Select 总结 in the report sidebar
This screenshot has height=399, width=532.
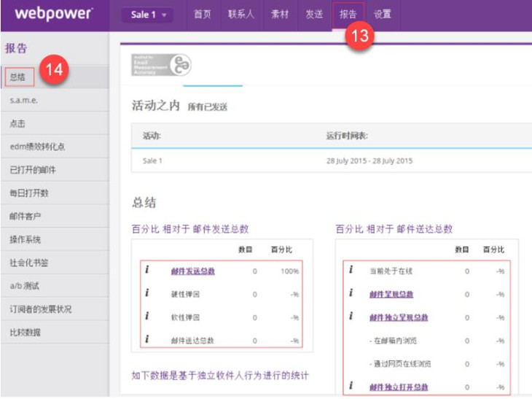click(55, 77)
